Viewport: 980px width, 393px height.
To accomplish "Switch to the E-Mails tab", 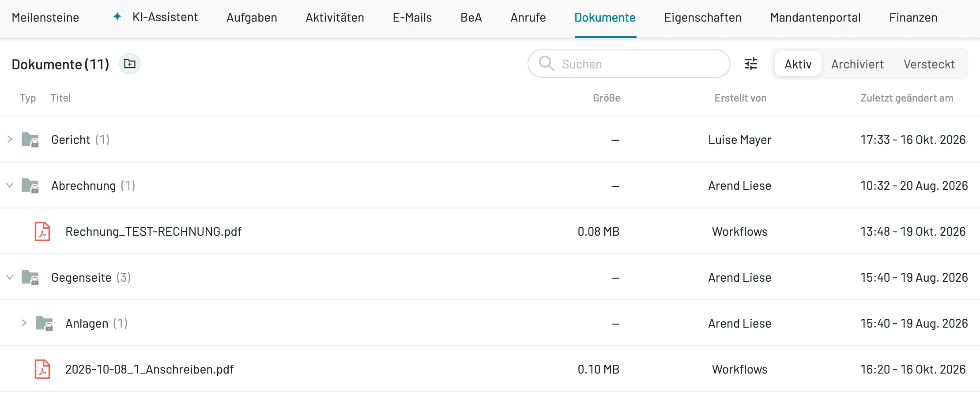I will 412,17.
